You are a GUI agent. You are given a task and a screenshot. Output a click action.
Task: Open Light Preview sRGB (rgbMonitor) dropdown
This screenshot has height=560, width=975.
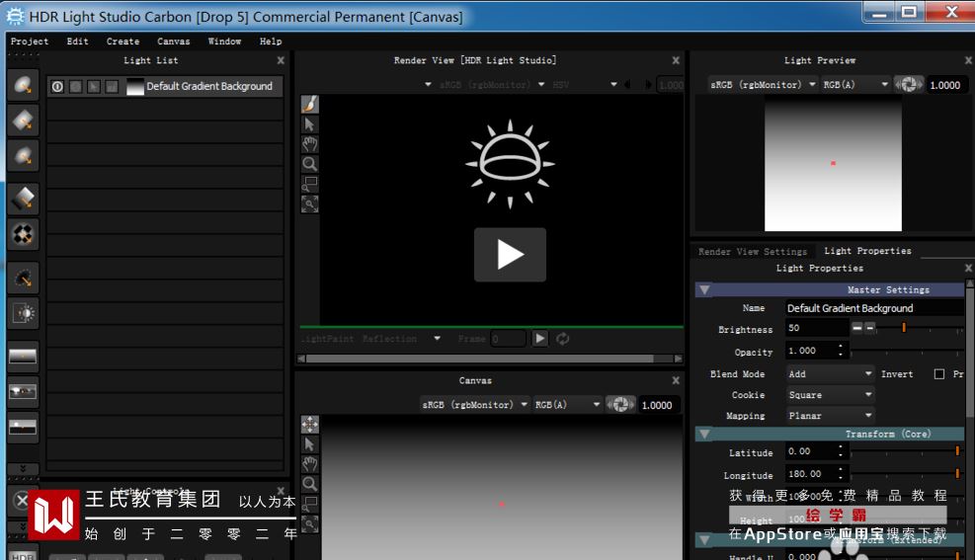point(763,85)
